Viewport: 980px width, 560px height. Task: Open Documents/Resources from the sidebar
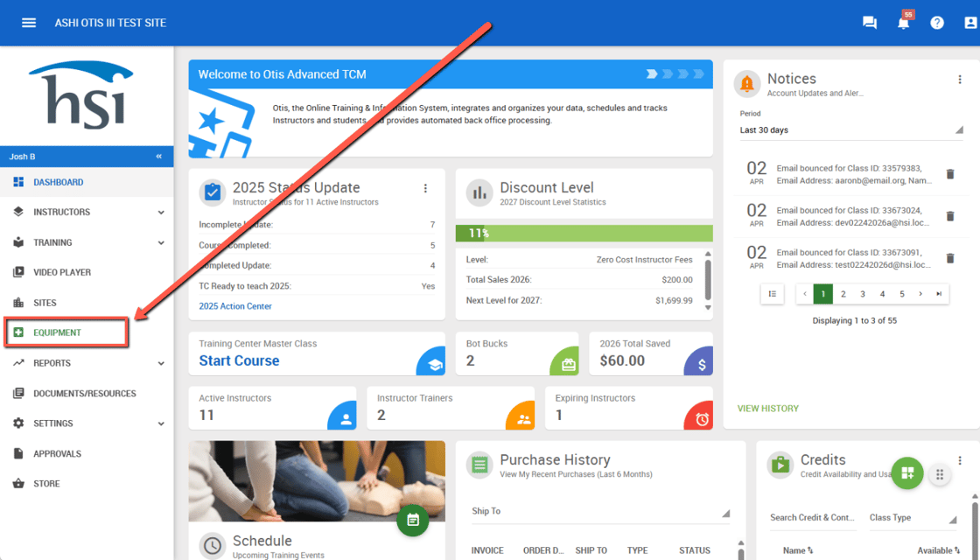tap(84, 394)
